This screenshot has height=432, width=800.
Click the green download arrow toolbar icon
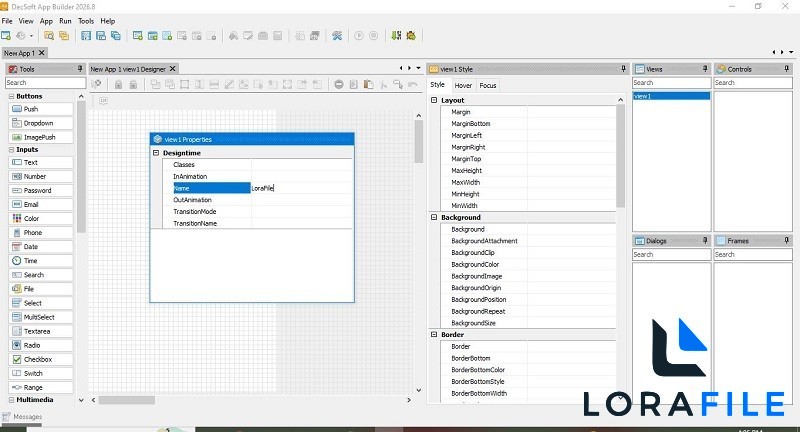pyautogui.click(x=396, y=36)
